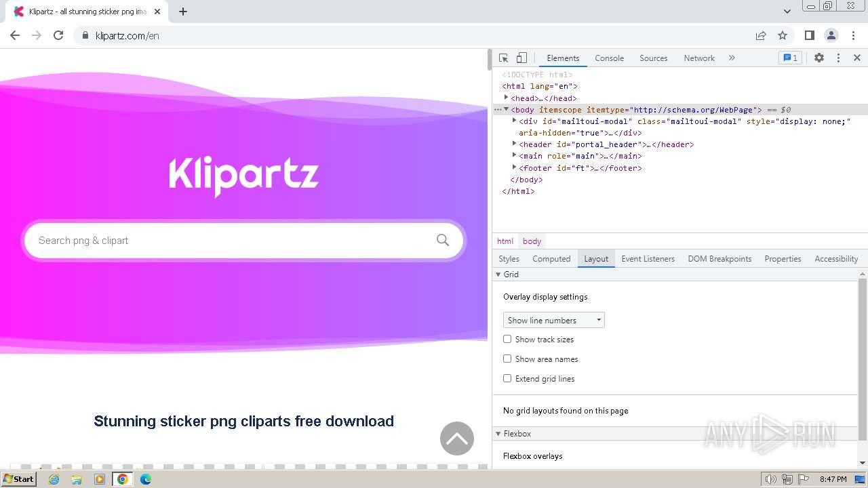Open the Properties pane
The width and height of the screenshot is (868, 488).
[x=783, y=259]
